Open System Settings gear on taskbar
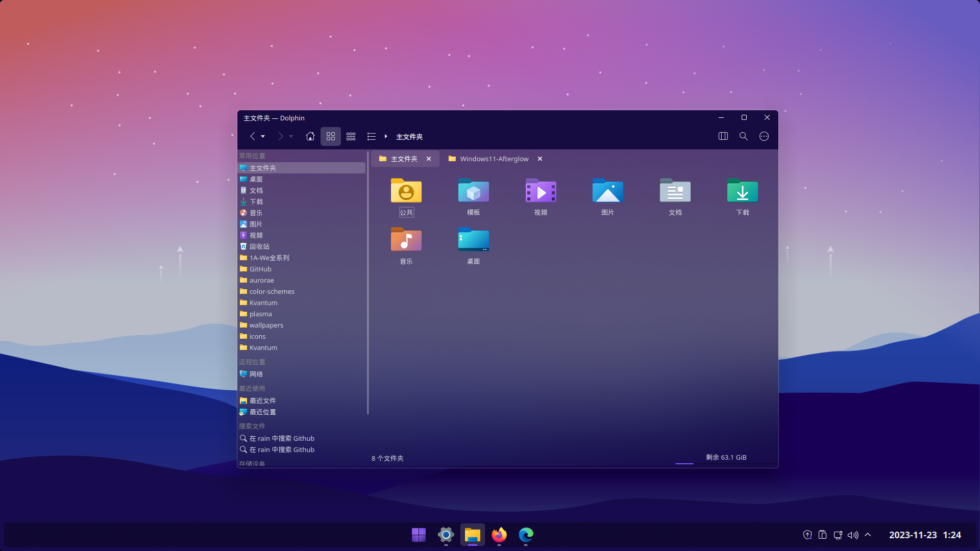 [446, 535]
